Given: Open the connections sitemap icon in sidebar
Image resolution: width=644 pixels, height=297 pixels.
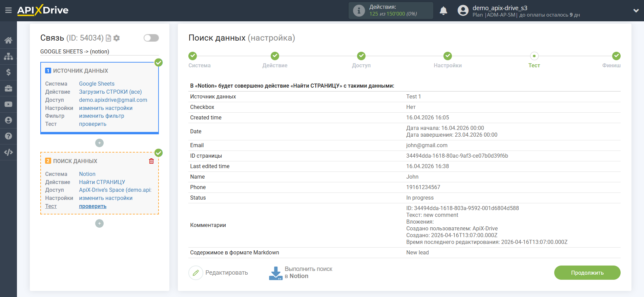Looking at the screenshot, I should pos(8,56).
